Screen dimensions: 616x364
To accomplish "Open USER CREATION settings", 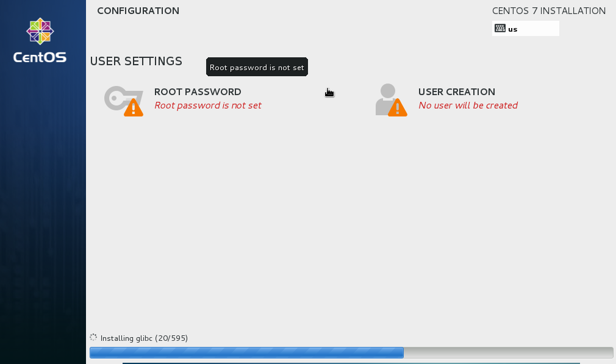I will pyautogui.click(x=456, y=92).
